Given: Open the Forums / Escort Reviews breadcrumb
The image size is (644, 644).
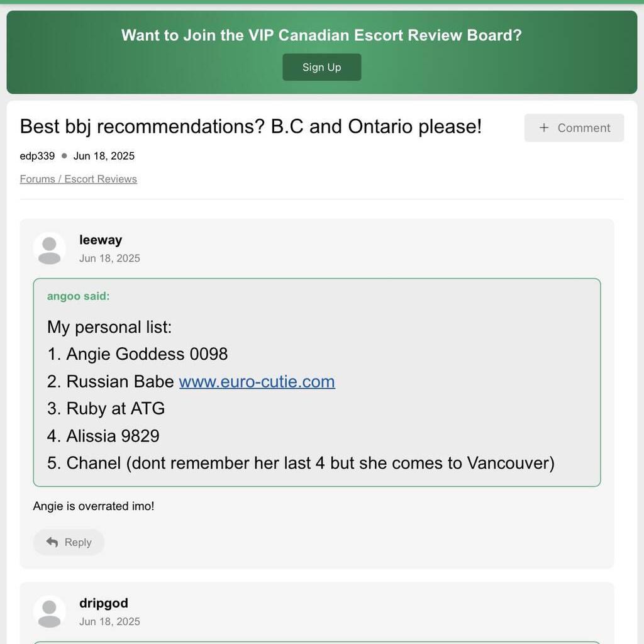Looking at the screenshot, I should (x=79, y=179).
